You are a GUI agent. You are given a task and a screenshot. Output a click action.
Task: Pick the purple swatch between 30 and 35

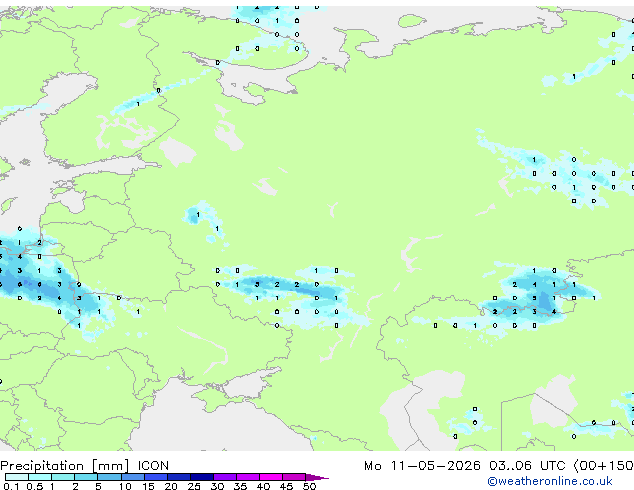coord(225,477)
